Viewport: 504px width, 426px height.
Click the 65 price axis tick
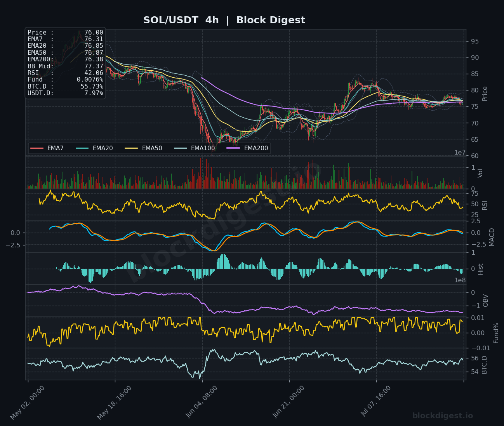475,140
